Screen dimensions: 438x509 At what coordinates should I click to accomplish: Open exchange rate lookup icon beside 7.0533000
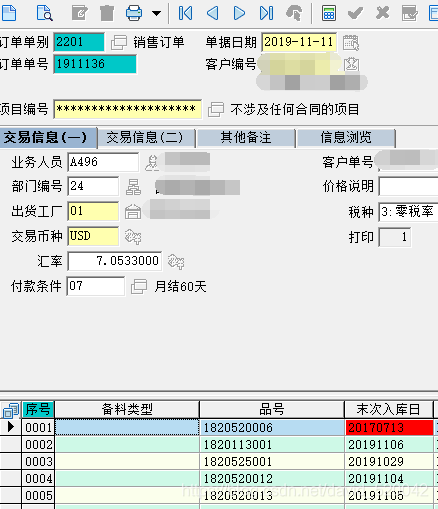tap(176, 261)
